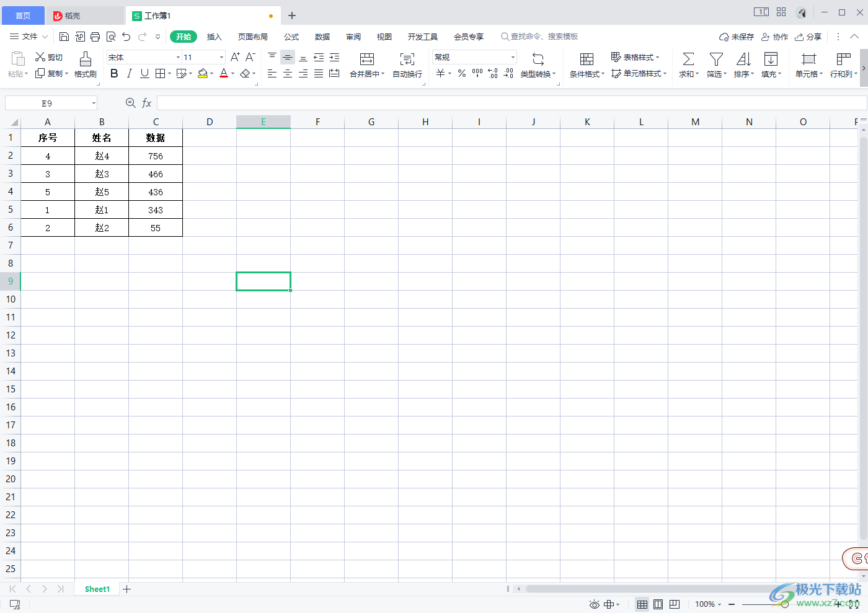The height and width of the screenshot is (613, 868).
Task: Expand the Name Box dropdown for E9
Action: click(x=94, y=103)
